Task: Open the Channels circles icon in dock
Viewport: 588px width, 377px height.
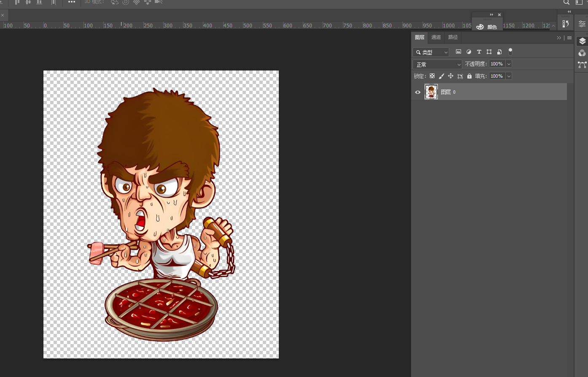Action: coord(582,53)
